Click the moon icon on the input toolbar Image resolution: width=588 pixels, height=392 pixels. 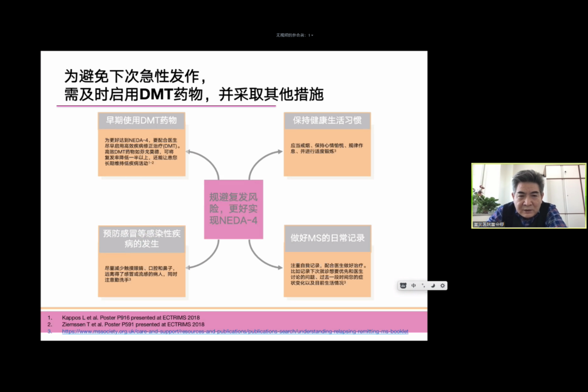[x=433, y=285]
